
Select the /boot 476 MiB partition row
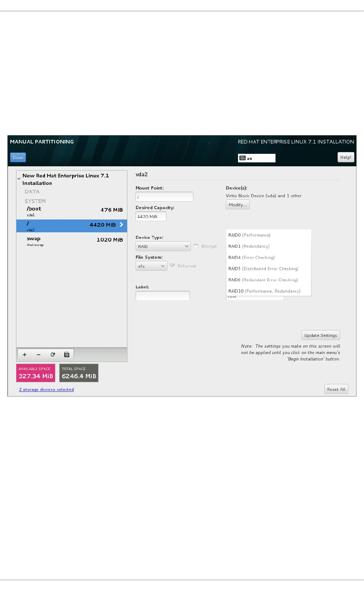coord(72,211)
